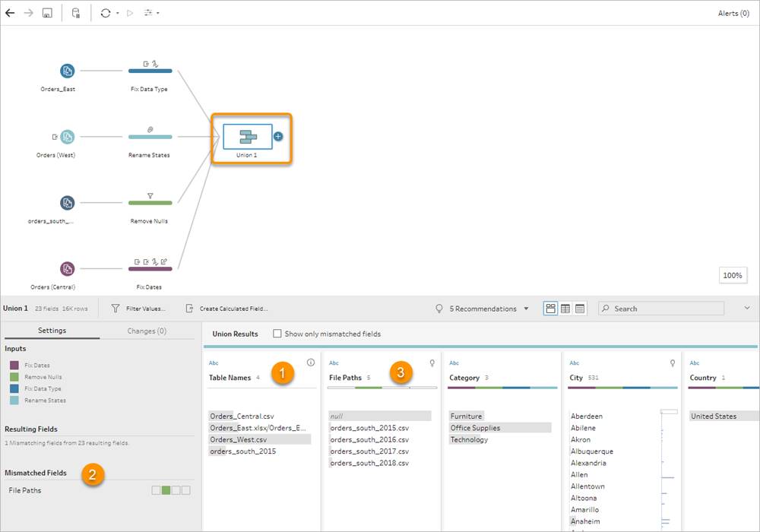Click File Paths data type Abc icon
The image size is (760, 532).
coord(334,363)
